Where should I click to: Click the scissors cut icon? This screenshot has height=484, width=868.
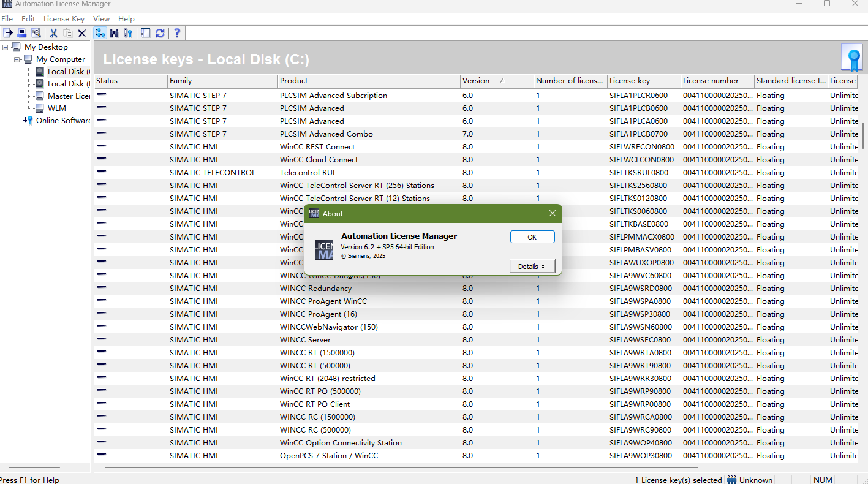[54, 33]
